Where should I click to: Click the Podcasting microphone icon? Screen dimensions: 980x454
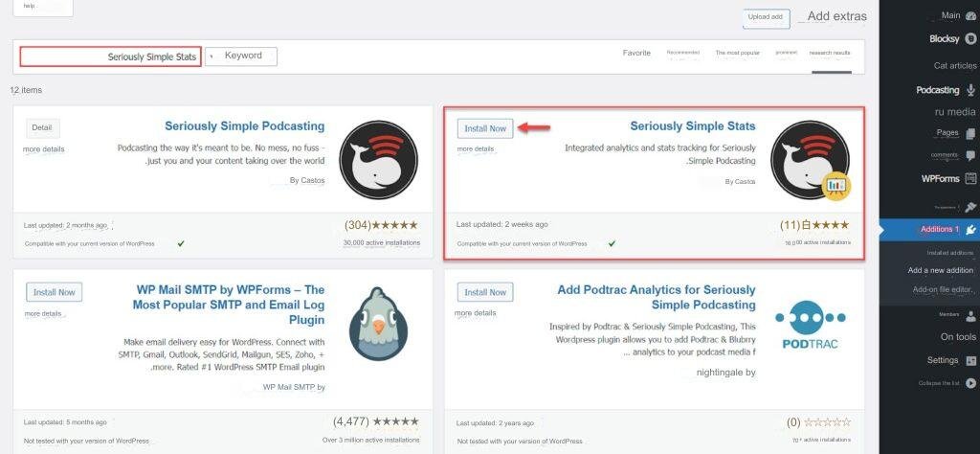click(x=970, y=90)
